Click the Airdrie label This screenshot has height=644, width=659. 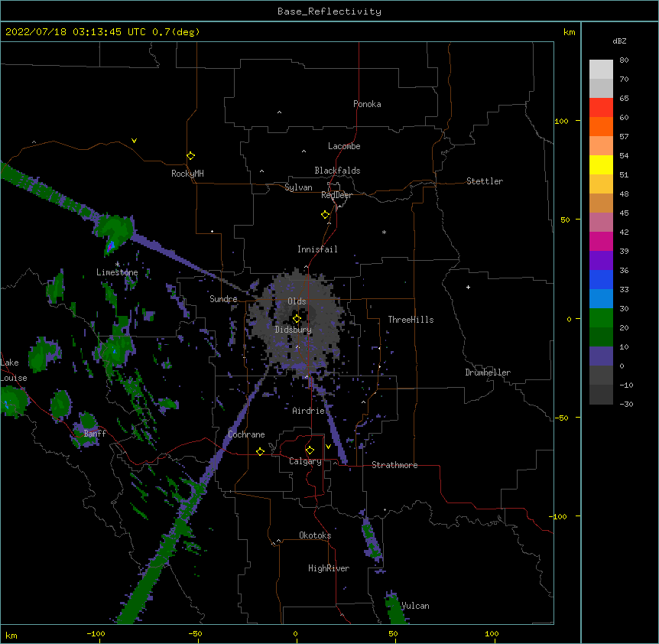308,411
